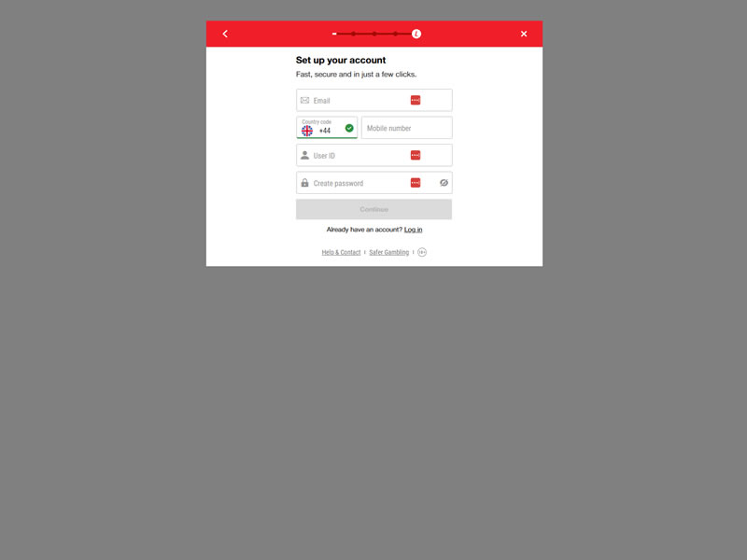Viewport: 747px width, 560px height.
Task: Open Safer Gambling link
Action: coord(388,252)
